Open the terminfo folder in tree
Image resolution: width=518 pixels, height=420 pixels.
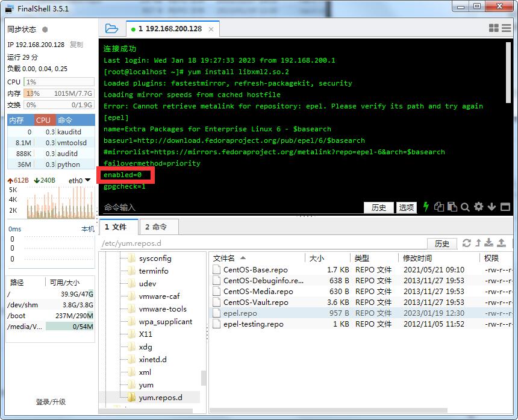tap(154, 271)
